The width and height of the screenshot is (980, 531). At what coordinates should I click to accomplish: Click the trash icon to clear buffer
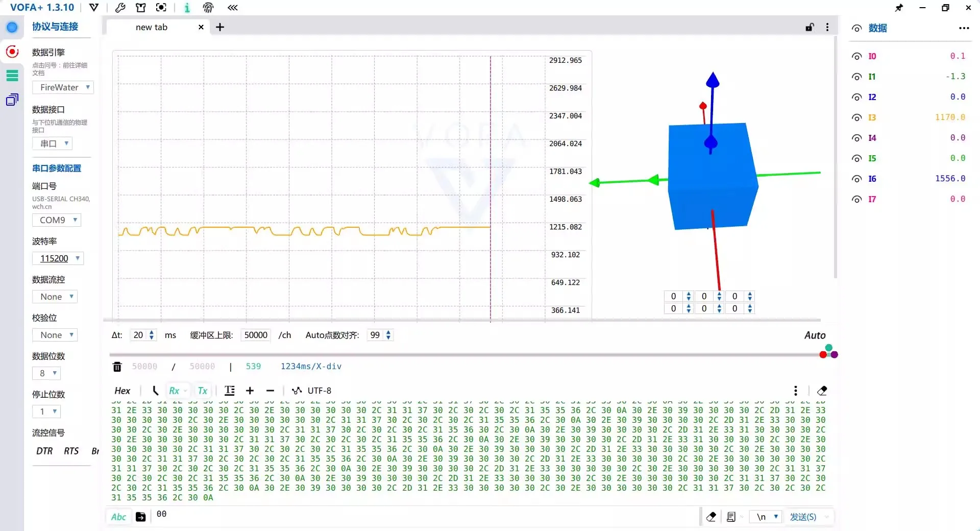pyautogui.click(x=117, y=367)
